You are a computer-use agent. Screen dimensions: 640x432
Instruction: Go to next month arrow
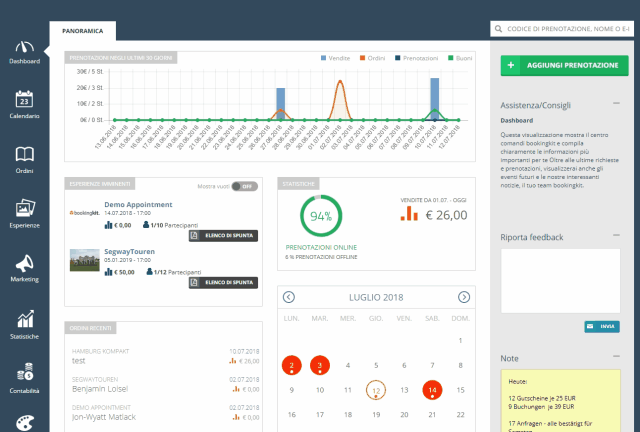(x=464, y=297)
